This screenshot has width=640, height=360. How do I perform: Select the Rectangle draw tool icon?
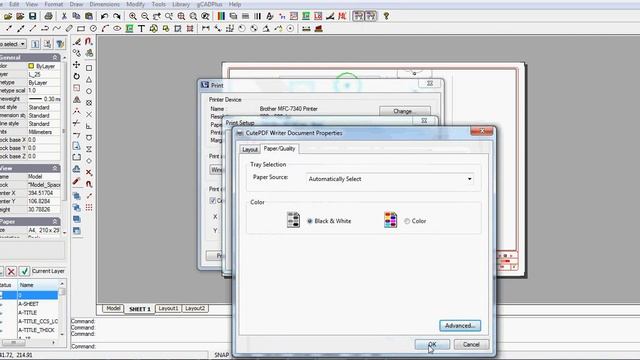pos(81,29)
